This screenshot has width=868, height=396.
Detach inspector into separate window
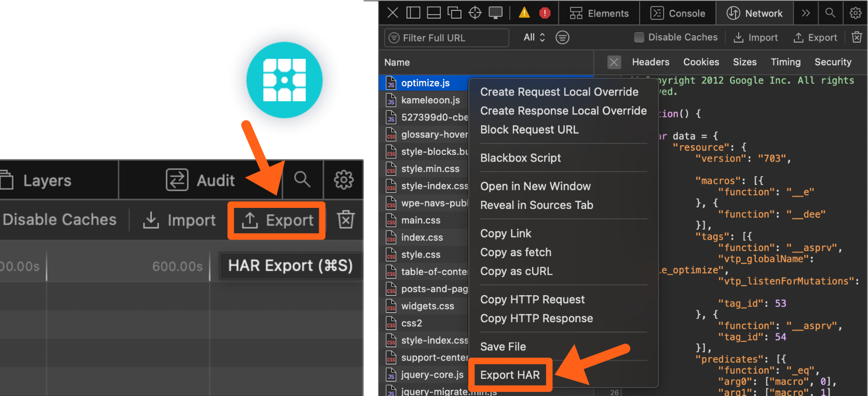pos(454,13)
